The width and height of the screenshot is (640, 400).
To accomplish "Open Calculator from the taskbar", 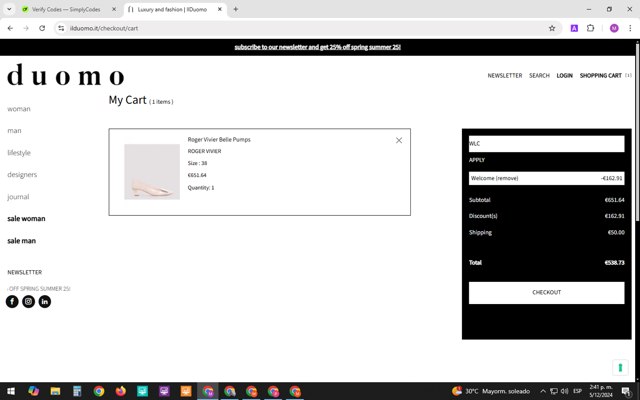I will [77, 391].
